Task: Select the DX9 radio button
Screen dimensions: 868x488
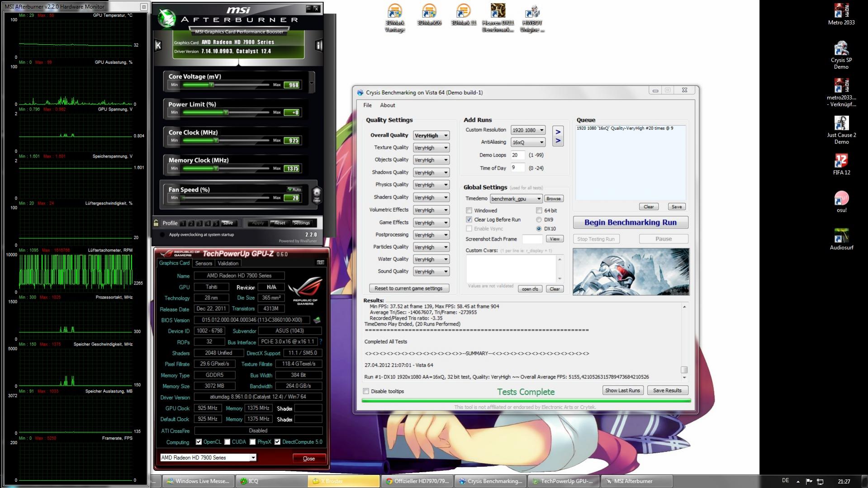Action: (539, 219)
